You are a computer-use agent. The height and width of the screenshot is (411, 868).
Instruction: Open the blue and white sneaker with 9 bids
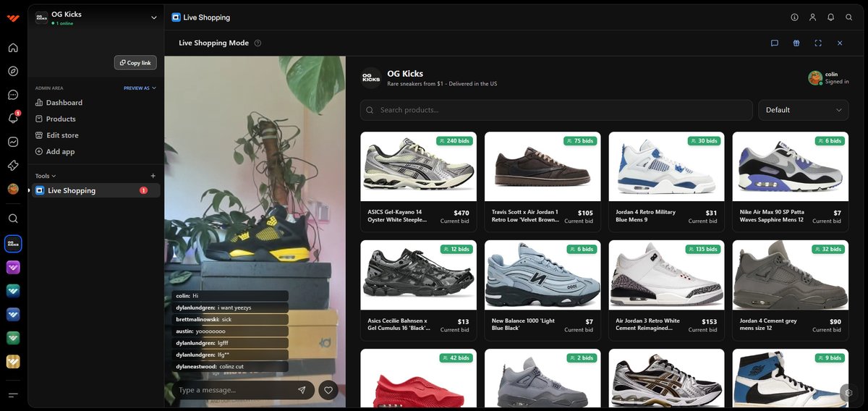(791, 378)
